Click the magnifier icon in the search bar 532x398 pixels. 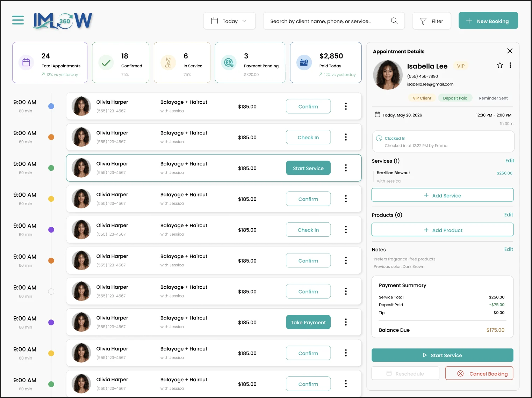coord(394,21)
